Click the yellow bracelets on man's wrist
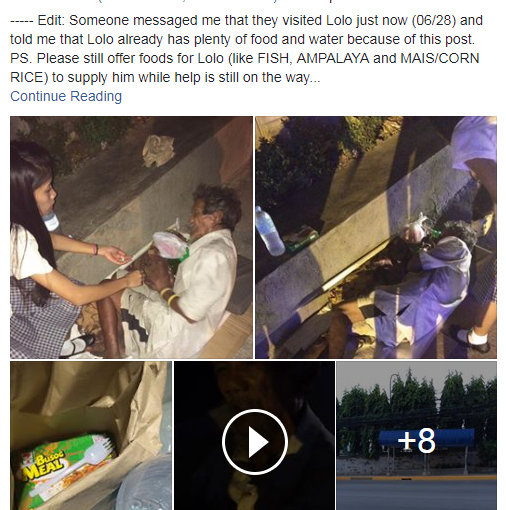The width and height of the screenshot is (506, 510). 169,297
